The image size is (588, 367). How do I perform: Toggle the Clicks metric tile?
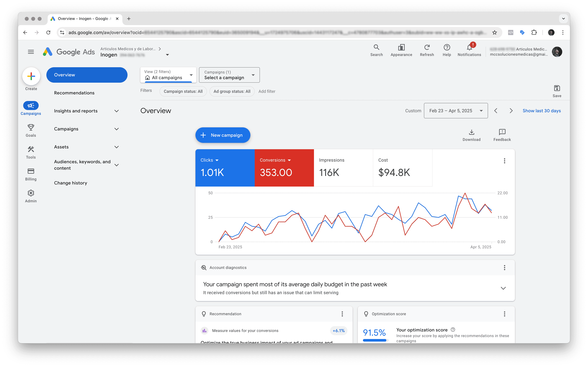click(225, 168)
